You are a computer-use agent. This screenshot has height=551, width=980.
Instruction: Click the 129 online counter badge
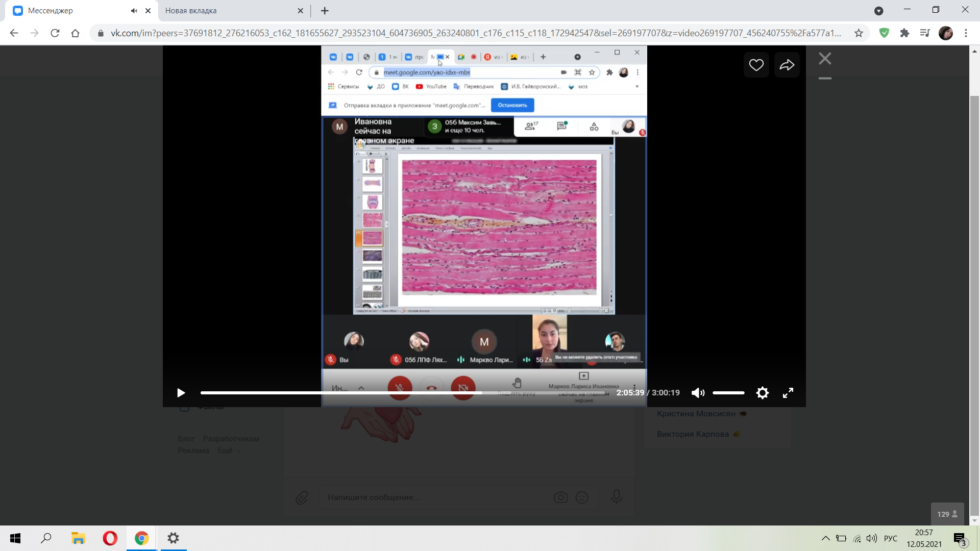(947, 514)
